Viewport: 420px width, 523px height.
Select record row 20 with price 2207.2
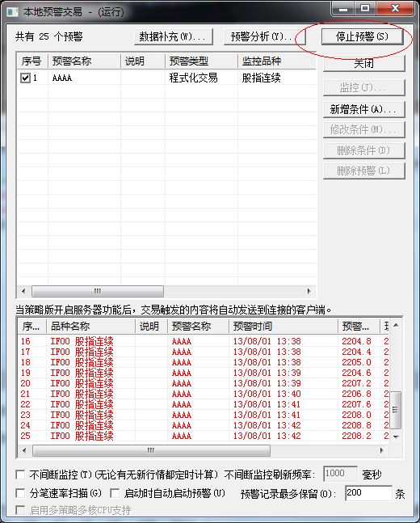(x=204, y=383)
